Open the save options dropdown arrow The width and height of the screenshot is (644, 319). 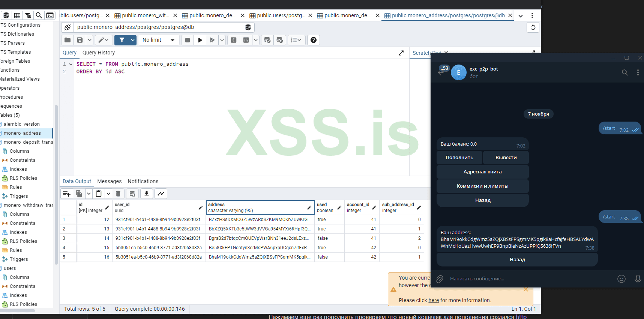click(x=90, y=40)
